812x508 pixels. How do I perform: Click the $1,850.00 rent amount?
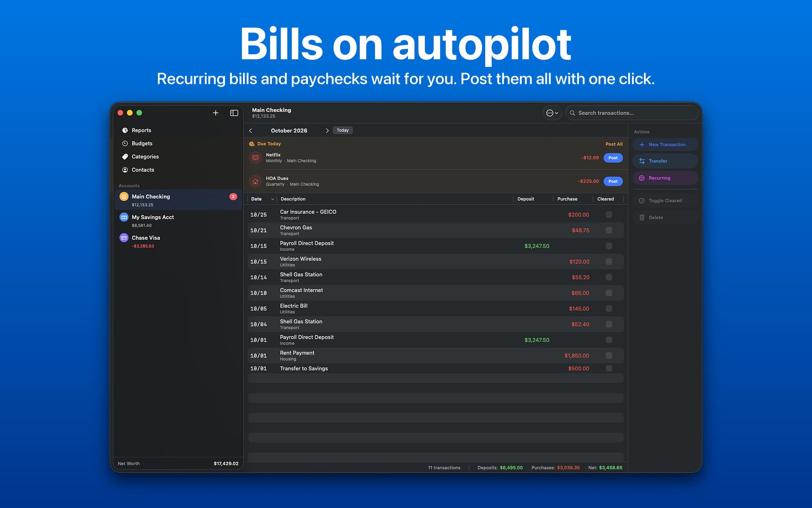[577, 356]
